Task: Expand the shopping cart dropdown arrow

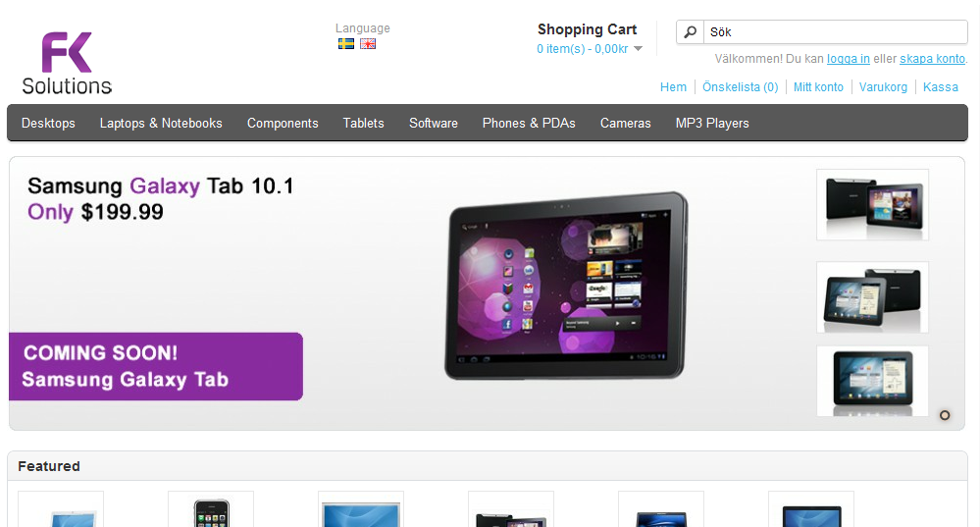Action: (638, 49)
